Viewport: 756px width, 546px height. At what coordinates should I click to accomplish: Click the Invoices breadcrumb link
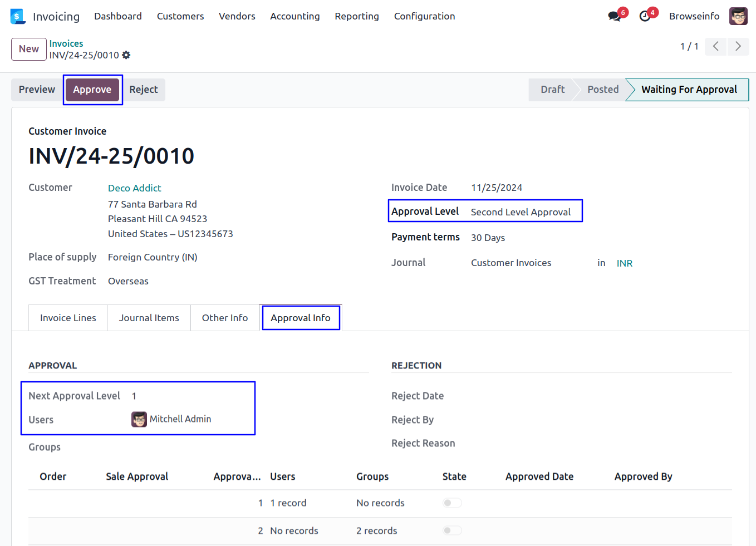pos(66,43)
